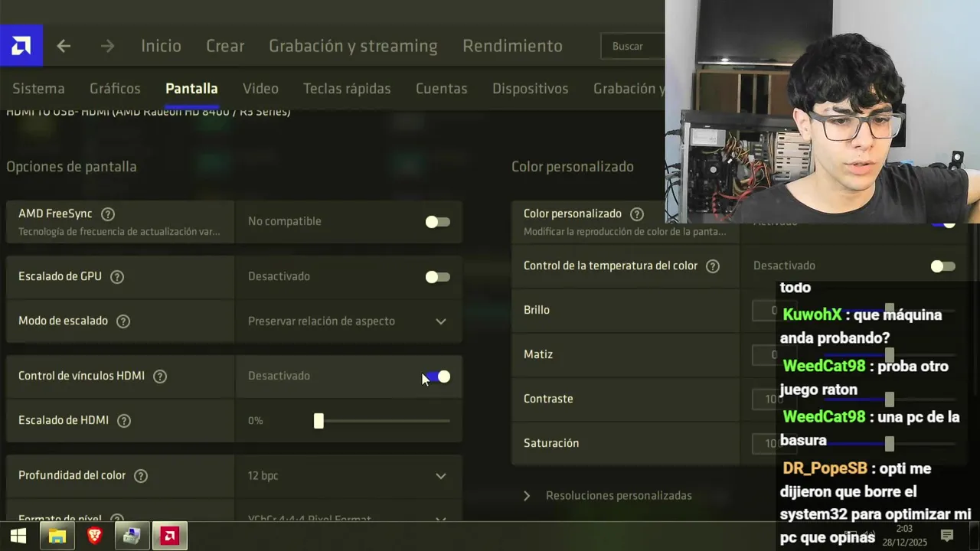Screen dimensions: 980x551
Task: Switch to the Dispositivos tab
Action: coord(531,89)
